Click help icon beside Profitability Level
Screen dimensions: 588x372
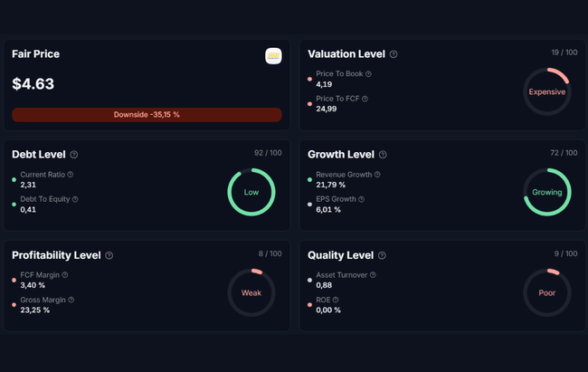coord(109,255)
